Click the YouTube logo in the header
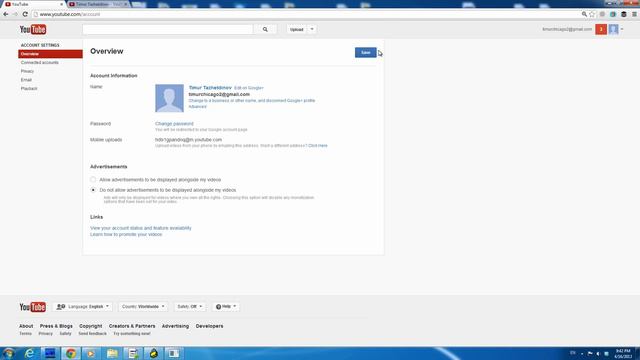The height and width of the screenshot is (360, 640). pyautogui.click(x=33, y=29)
